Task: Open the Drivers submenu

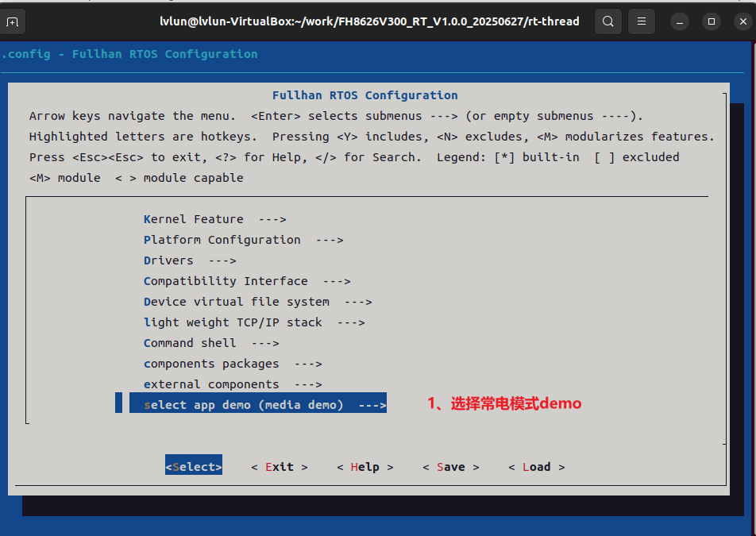Action: (190, 260)
